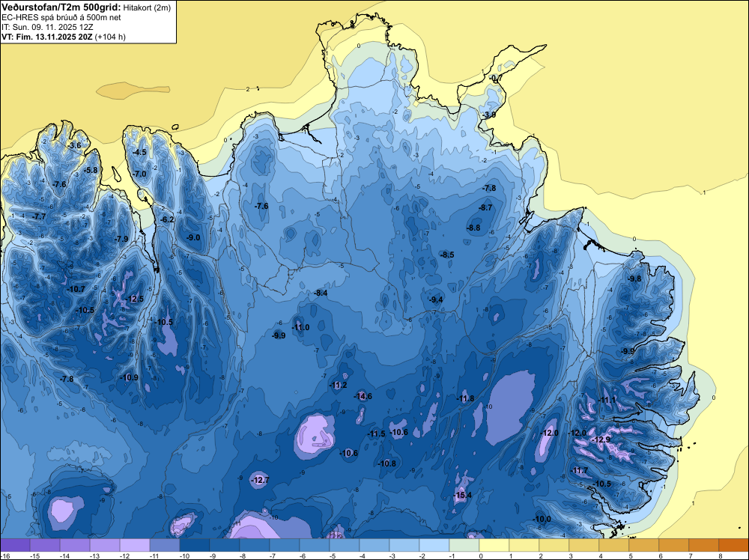749x560 pixels.
Task: Click the legend swatch between -6 and -5
Action: [315, 545]
